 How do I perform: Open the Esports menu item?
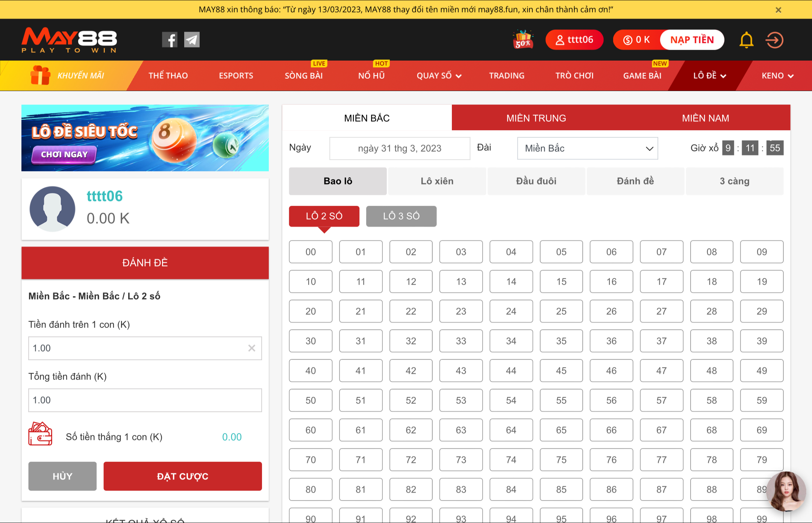coord(236,76)
